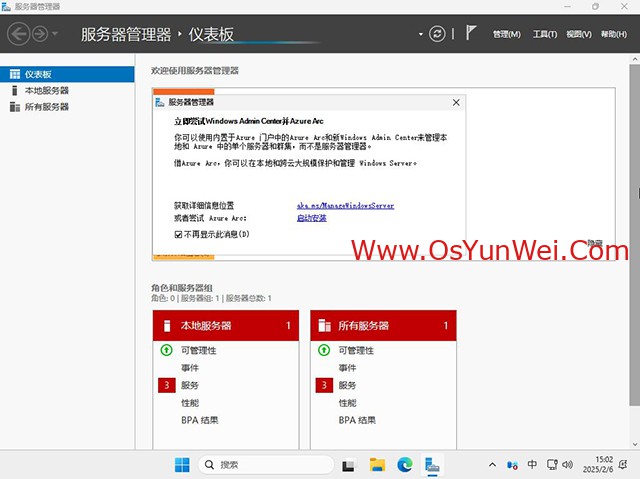Close the Azure Arc popup dialog
The height and width of the screenshot is (479, 640).
click(x=456, y=102)
